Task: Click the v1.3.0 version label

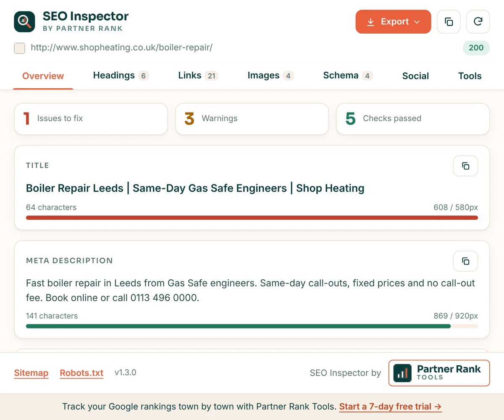Action: (x=125, y=373)
